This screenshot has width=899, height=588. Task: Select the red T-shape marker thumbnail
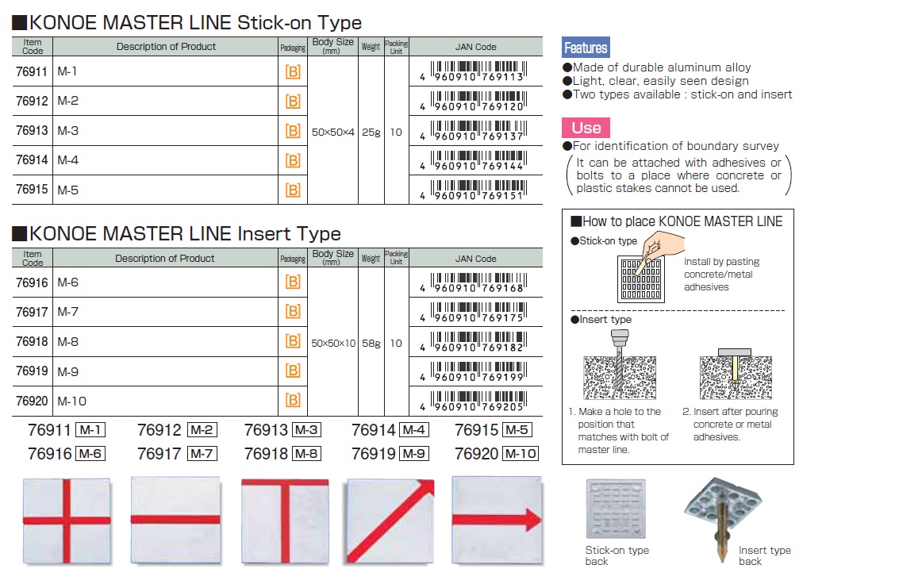[x=285, y=519]
